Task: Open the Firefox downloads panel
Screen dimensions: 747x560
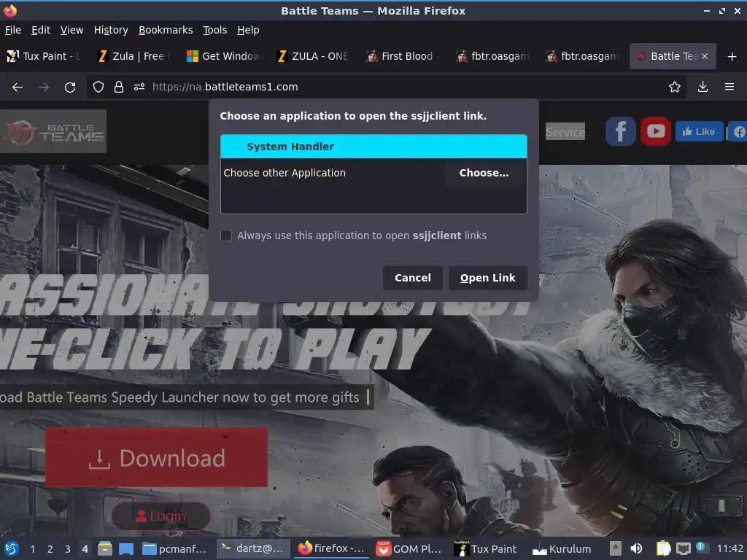Action: pos(703,87)
